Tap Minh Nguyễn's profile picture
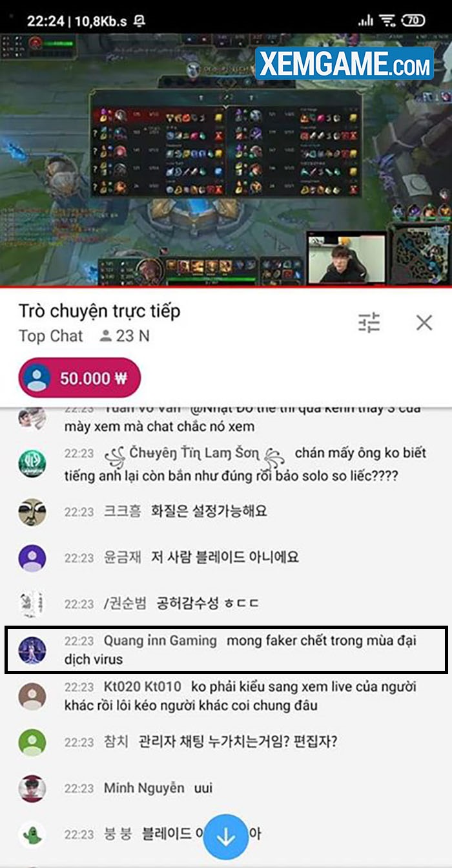This screenshot has width=452, height=868. 32,789
